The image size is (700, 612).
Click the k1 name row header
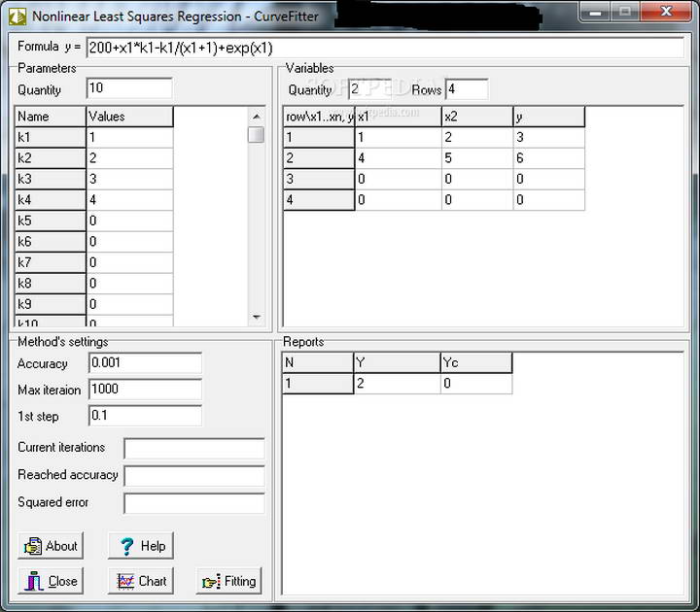pos(50,137)
